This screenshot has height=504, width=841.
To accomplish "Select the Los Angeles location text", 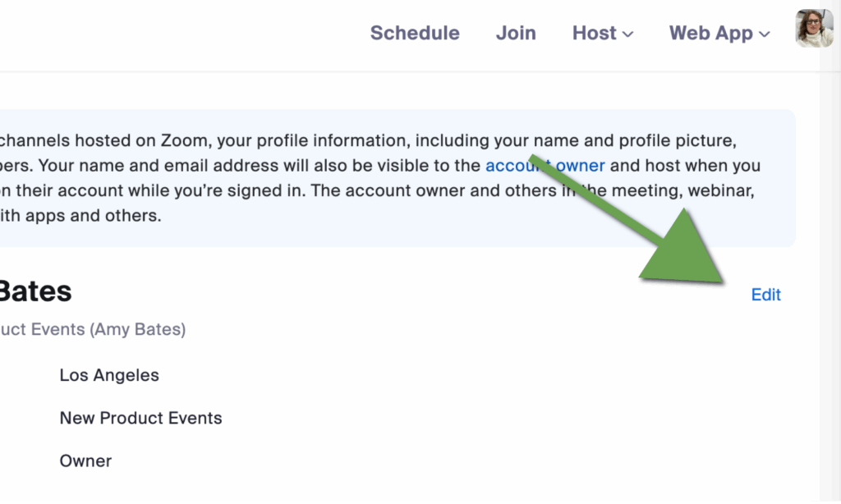I will tap(109, 375).
